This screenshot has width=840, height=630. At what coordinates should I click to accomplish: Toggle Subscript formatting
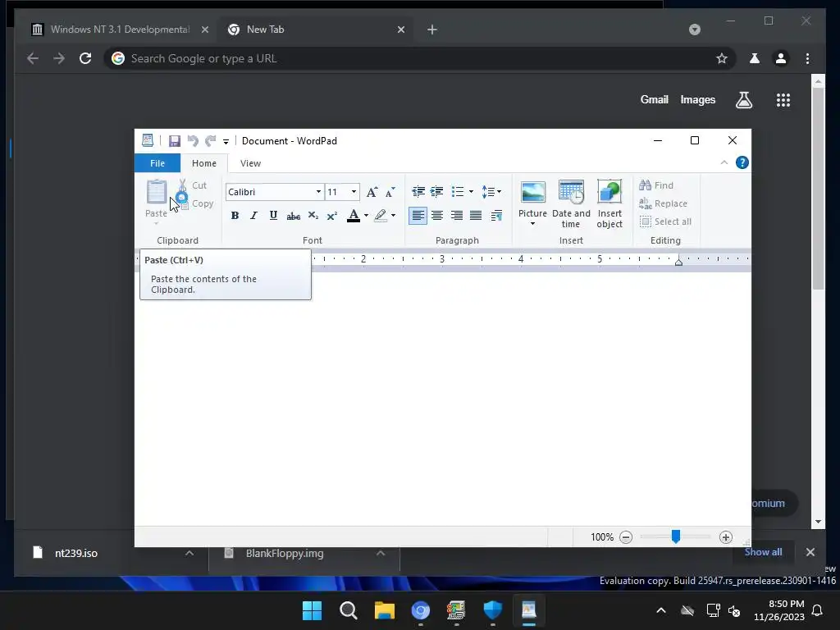click(x=313, y=216)
